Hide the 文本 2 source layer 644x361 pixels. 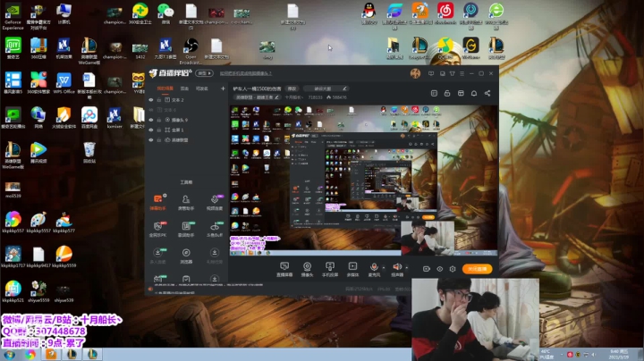pos(151,100)
